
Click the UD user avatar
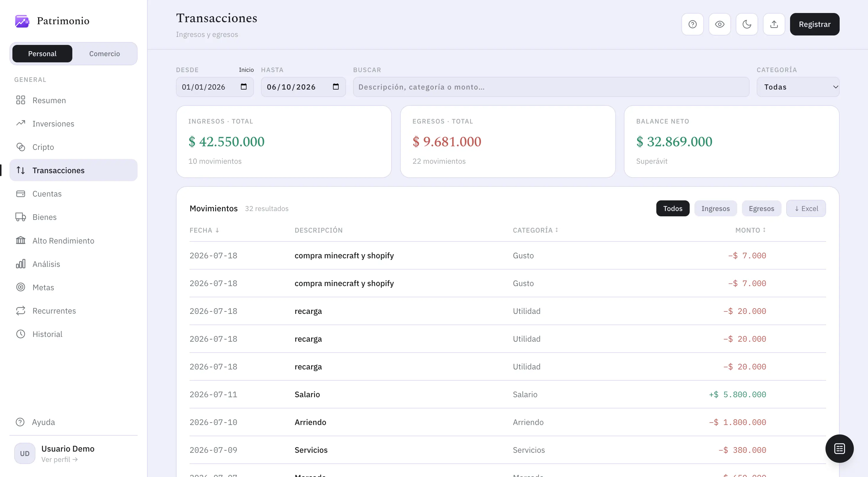coord(25,453)
